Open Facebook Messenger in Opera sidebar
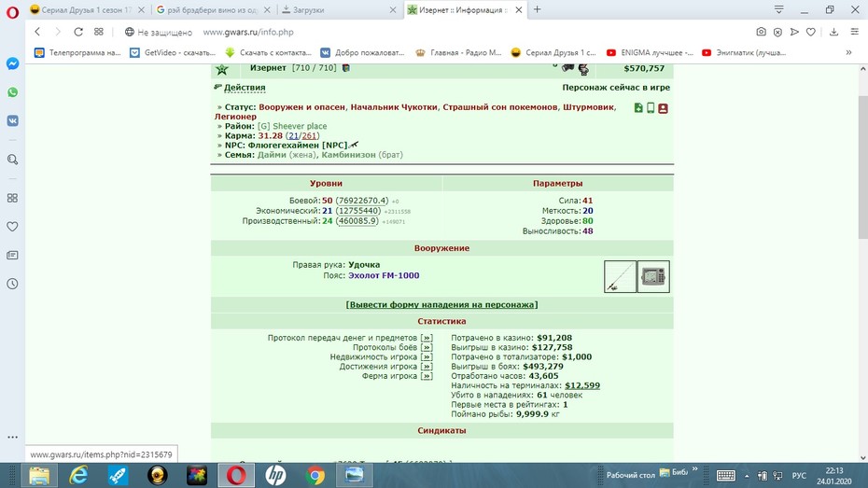 point(13,63)
